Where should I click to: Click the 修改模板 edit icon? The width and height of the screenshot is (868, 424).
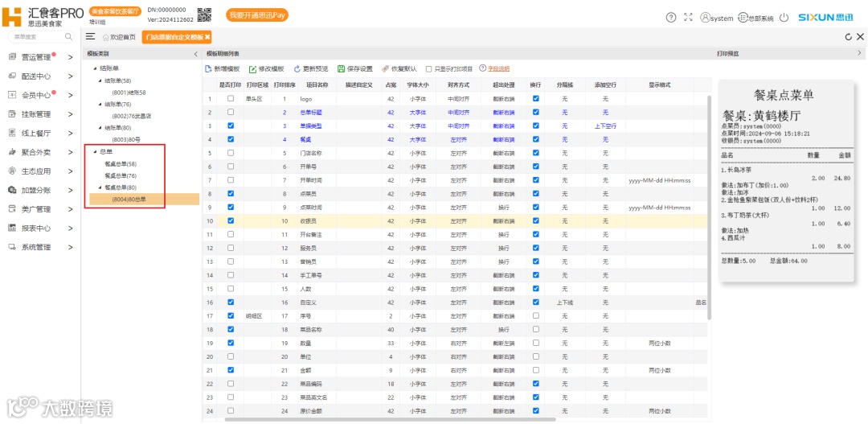tap(252, 68)
